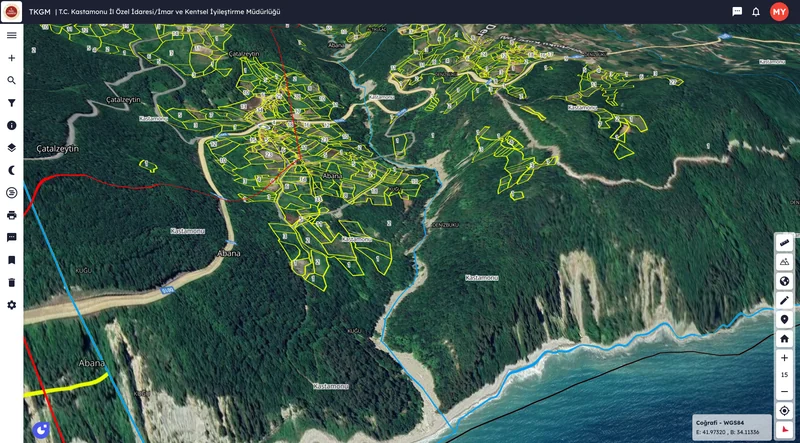
Task: Open the messages chat icon in header
Action: [737, 11]
